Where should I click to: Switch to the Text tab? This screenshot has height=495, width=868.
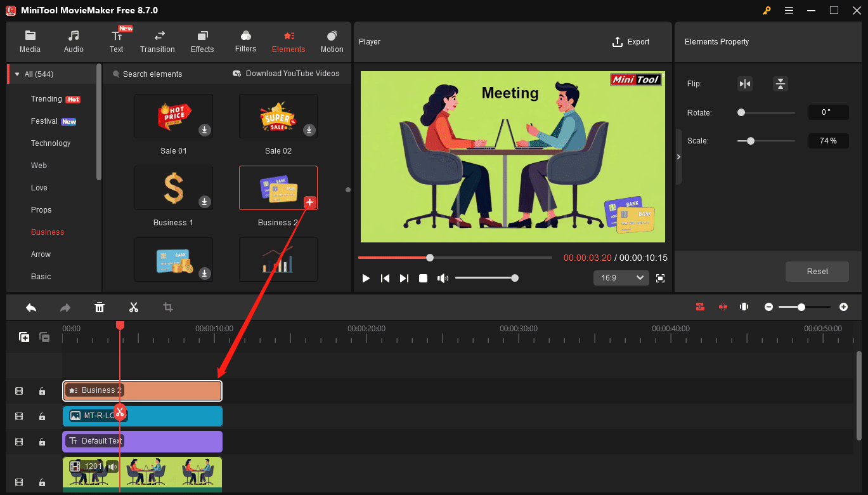117,42
